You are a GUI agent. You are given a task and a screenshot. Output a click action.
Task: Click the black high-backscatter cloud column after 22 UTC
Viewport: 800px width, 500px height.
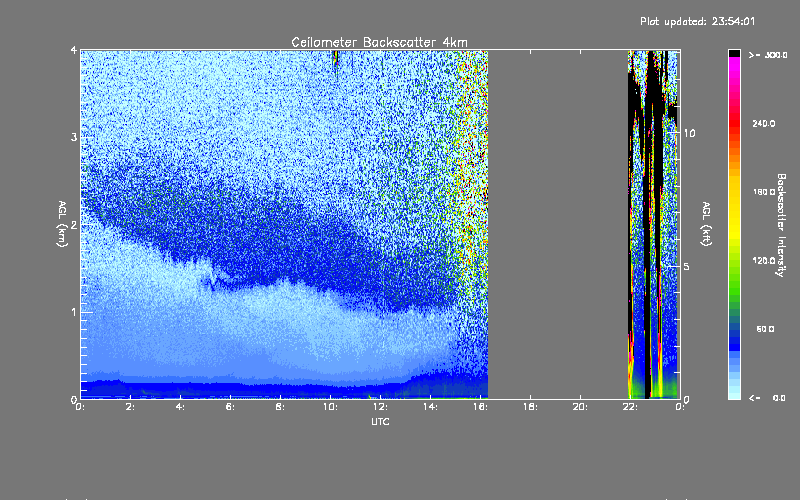(x=647, y=224)
